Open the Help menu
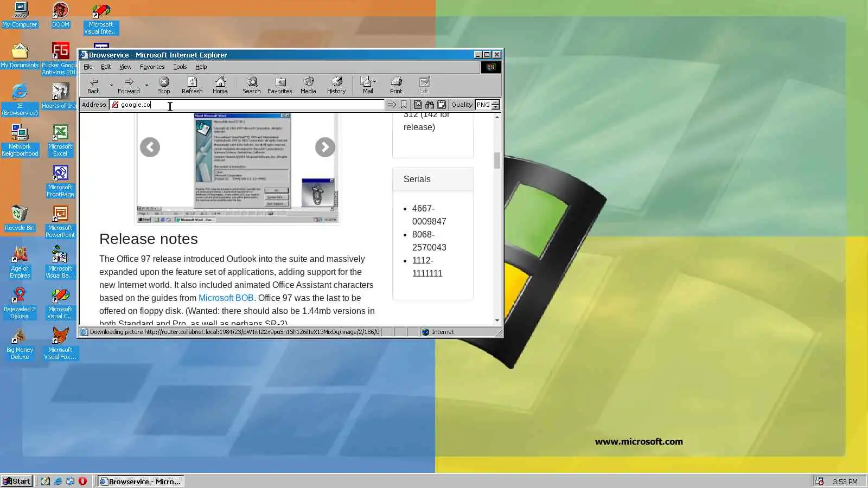Screen dimensions: 868x488 coord(201,67)
